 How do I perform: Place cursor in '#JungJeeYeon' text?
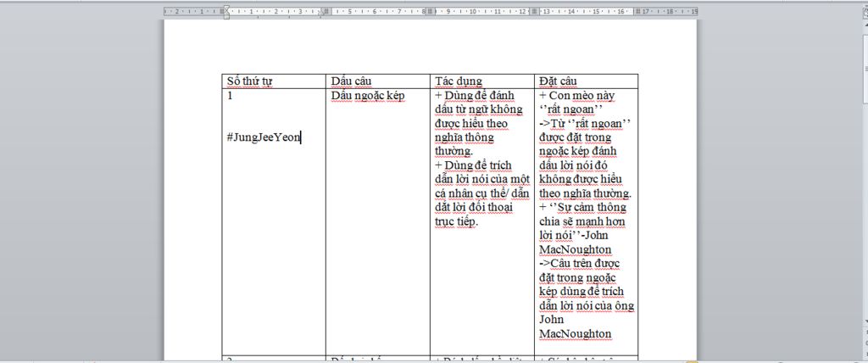tap(264, 137)
